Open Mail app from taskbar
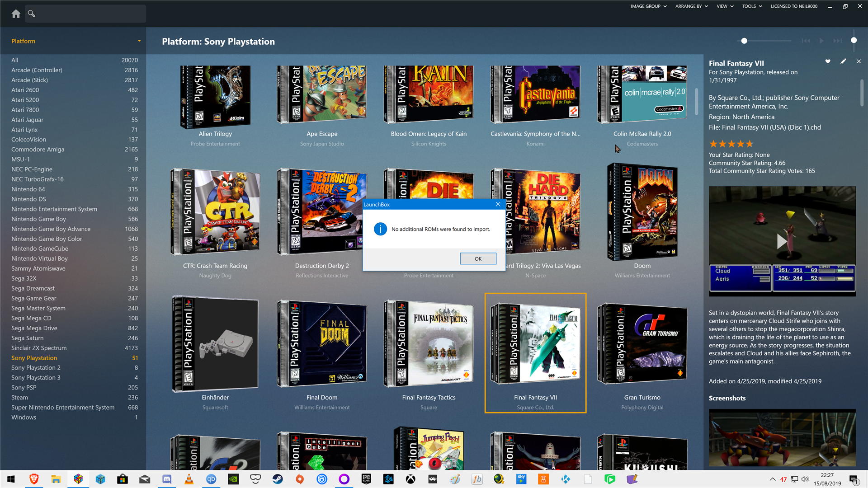This screenshot has height=488, width=868. 145,479
